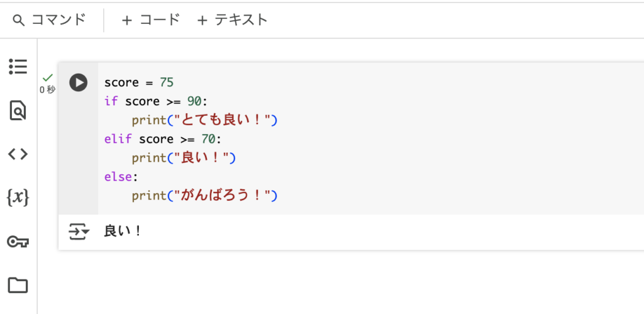Open the code snippets sidebar icon

pyautogui.click(x=18, y=154)
